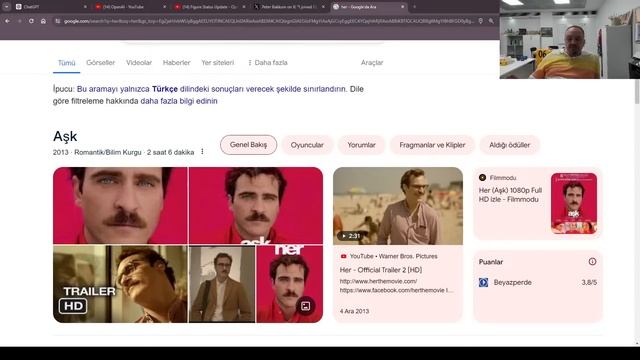640x360 pixels.
Task: Click the 3,8/5 rating value
Action: [589, 282]
